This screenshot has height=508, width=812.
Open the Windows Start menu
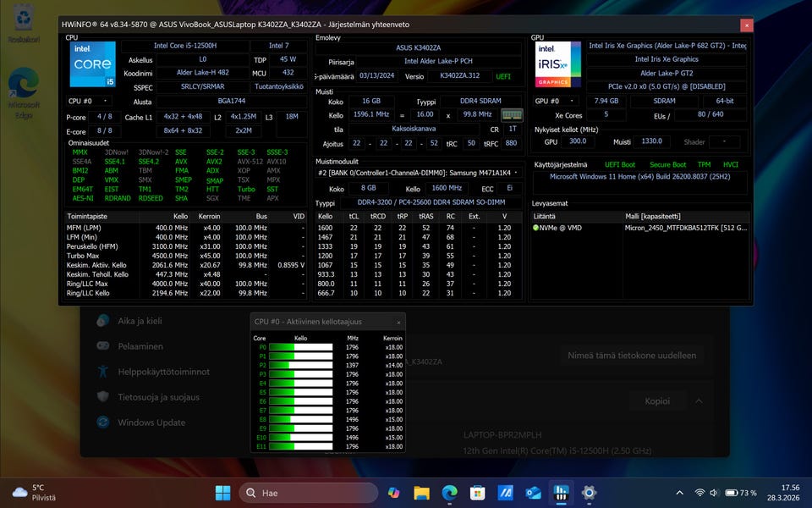tap(222, 492)
